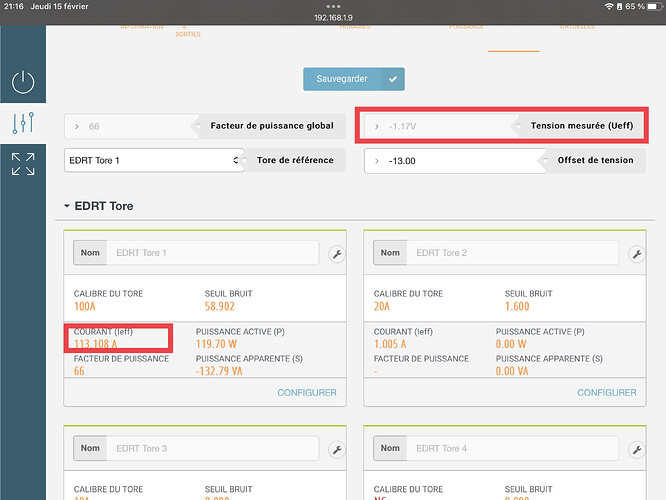Click the 20A calibre value of Tore 2
Viewport: 666px width, 500px height.
click(x=382, y=306)
